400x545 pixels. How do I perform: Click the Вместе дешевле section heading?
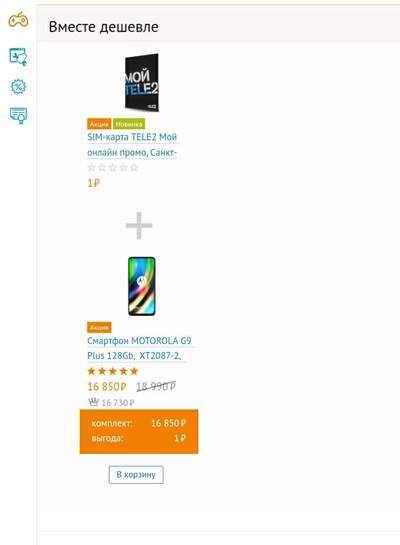point(104,27)
